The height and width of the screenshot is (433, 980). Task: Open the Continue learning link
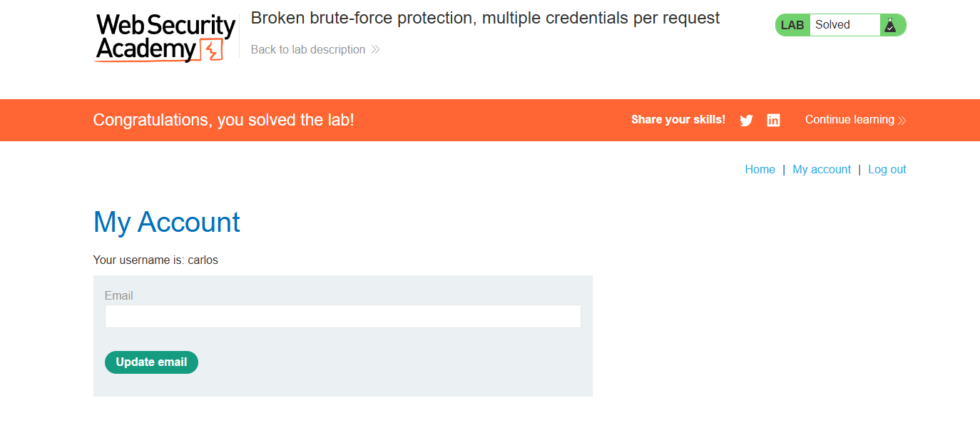pyautogui.click(x=849, y=120)
